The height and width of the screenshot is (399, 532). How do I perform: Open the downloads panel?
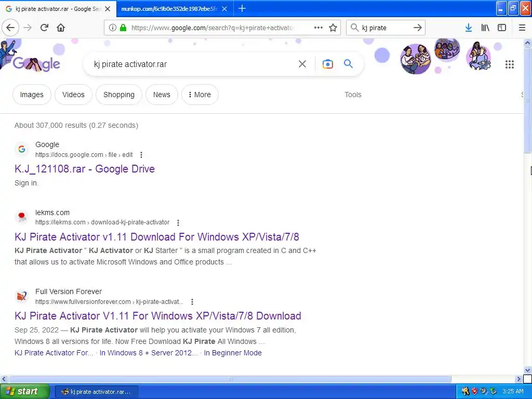[469, 28]
